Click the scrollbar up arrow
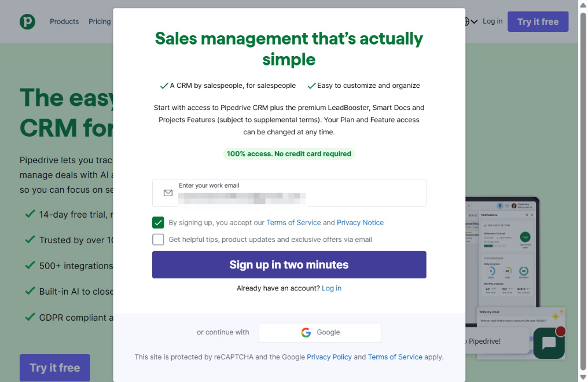 point(583,5)
